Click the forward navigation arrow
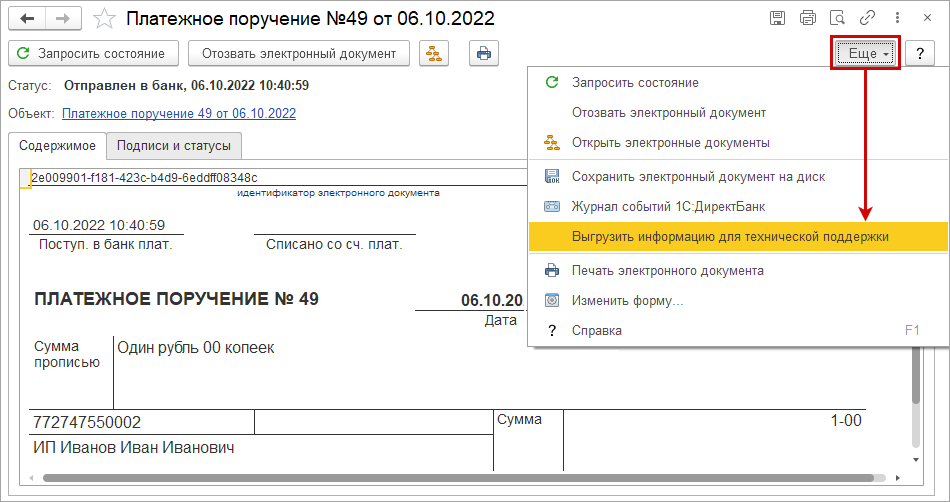Screen dimensions: 950x502 pyautogui.click(x=63, y=19)
